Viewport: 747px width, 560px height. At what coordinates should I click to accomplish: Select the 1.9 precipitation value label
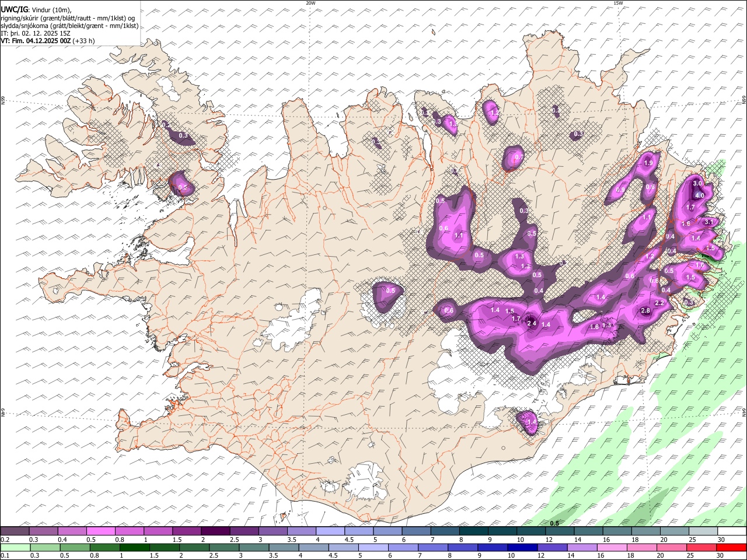tap(648, 163)
